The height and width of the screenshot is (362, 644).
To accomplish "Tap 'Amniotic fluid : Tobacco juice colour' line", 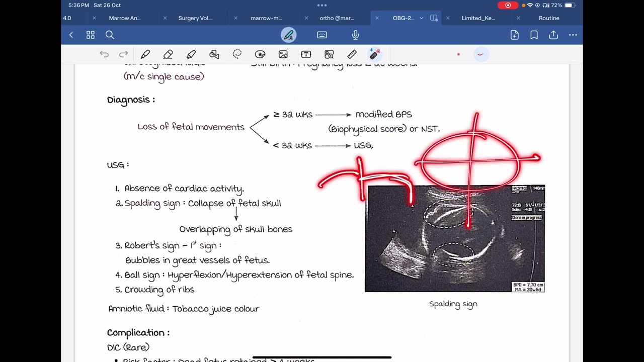I will pyautogui.click(x=184, y=309).
